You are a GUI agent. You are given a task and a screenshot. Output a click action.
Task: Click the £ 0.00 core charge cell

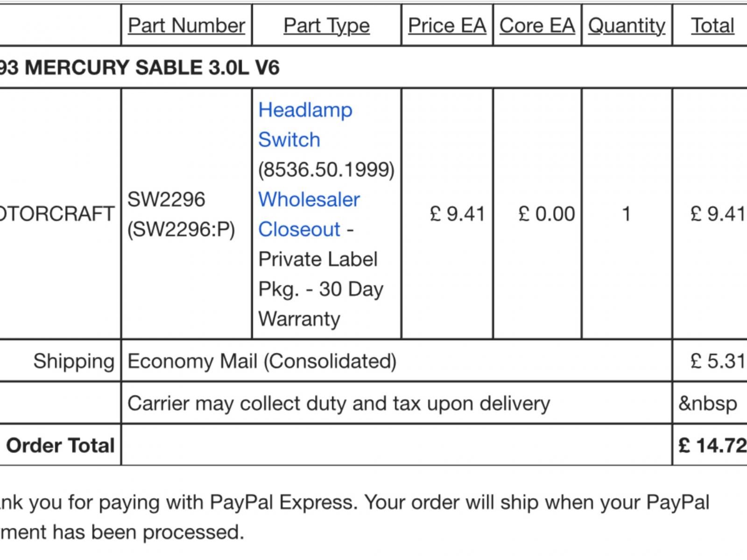[x=547, y=214]
